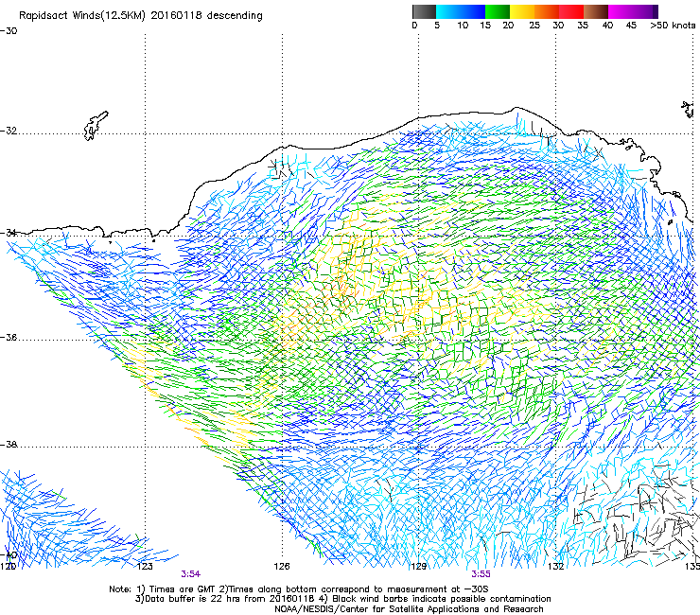Click the blue 10-15 knots legend segment
Screen dimensions: 700x615
473,11
